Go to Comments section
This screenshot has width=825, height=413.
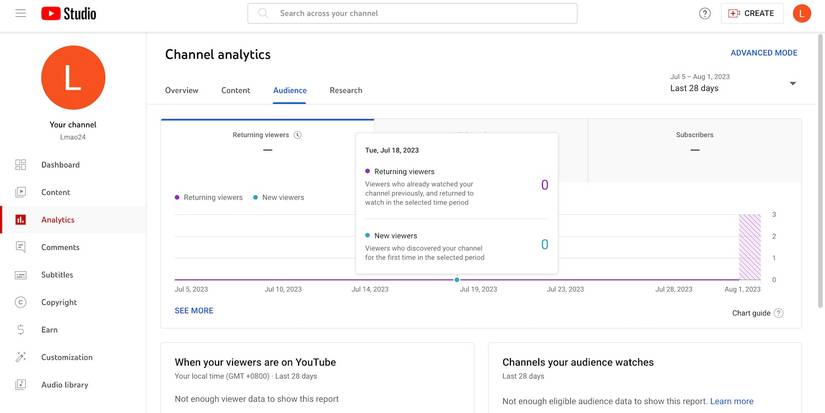click(73, 247)
